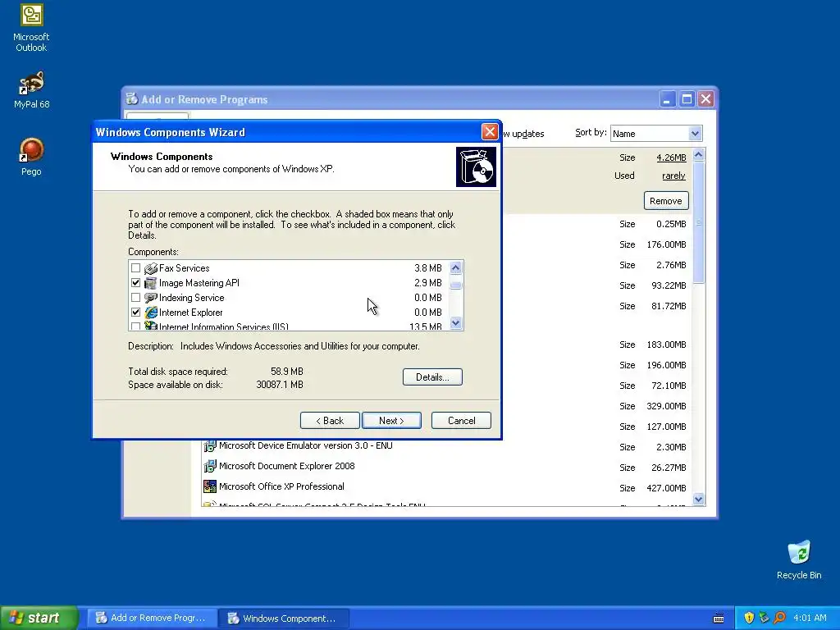Select the Internet Explorer row text
The width and height of the screenshot is (840, 630).
click(190, 313)
